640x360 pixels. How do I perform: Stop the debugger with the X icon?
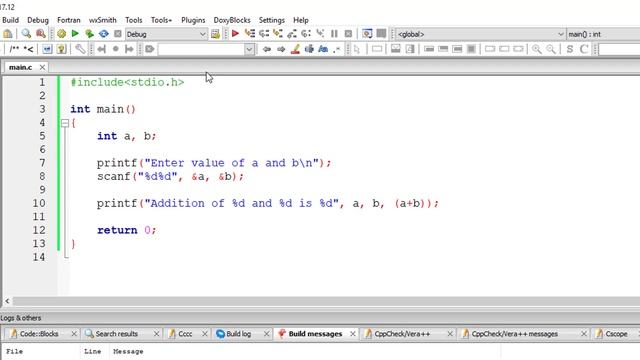(x=348, y=34)
